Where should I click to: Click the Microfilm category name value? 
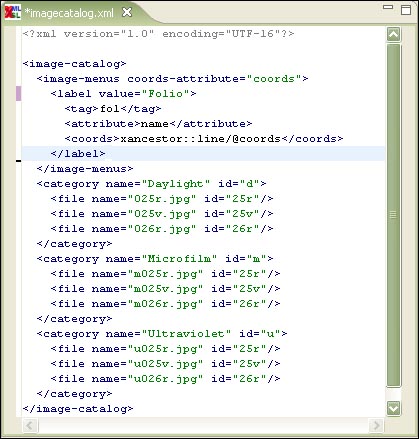179,259
